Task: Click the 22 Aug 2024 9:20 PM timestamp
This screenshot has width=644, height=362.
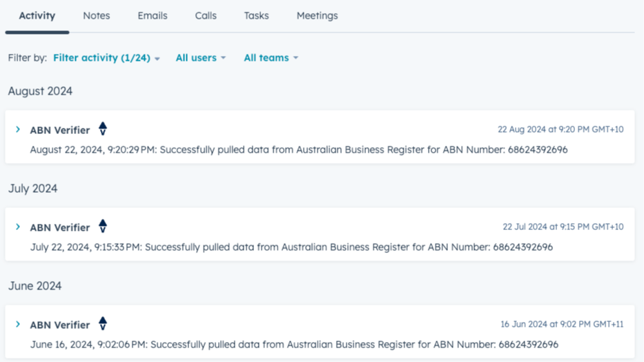Action: click(560, 129)
